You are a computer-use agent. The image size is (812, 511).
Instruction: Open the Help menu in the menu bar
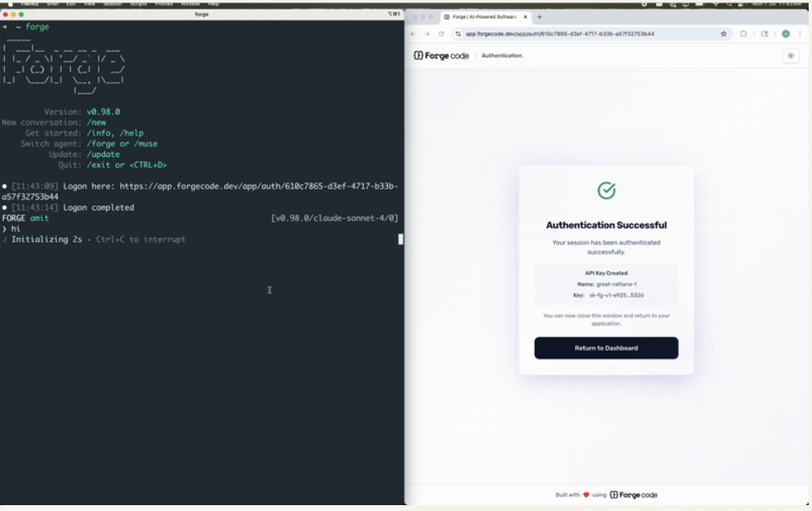pyautogui.click(x=214, y=3)
